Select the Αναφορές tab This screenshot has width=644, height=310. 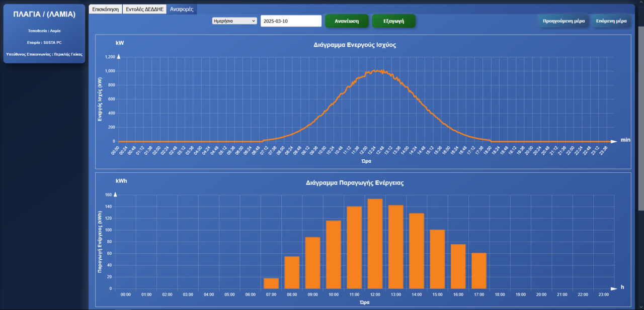coord(182,9)
